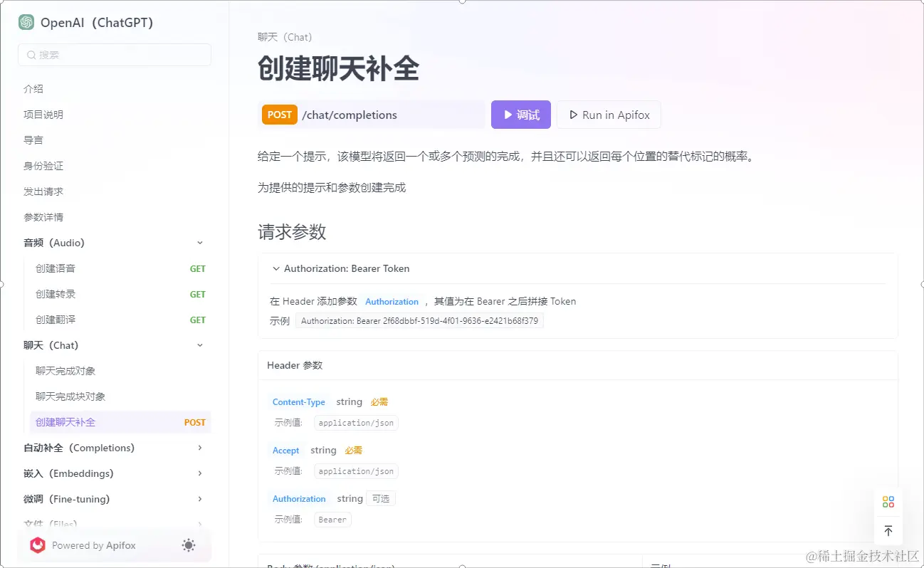Screen dimensions: 924x568
Task: Focus the 搜索 search input field
Action: click(115, 55)
